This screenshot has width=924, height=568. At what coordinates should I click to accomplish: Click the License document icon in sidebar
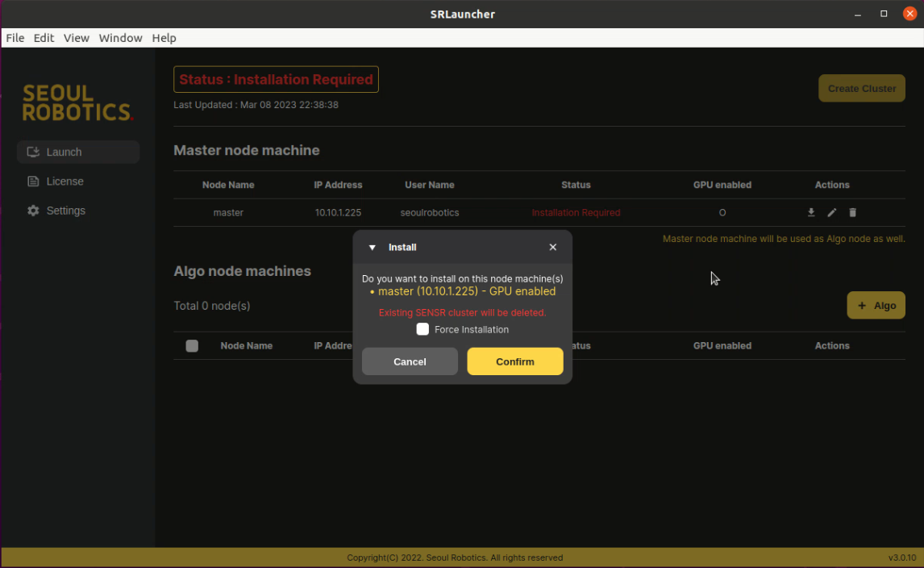tap(33, 182)
